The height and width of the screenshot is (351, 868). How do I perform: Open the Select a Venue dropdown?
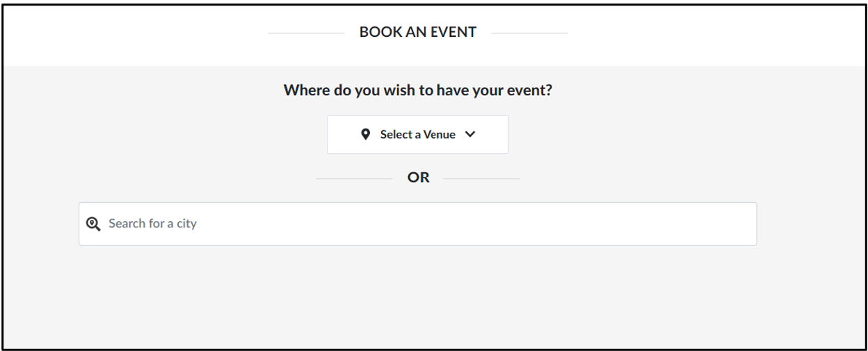point(417,135)
